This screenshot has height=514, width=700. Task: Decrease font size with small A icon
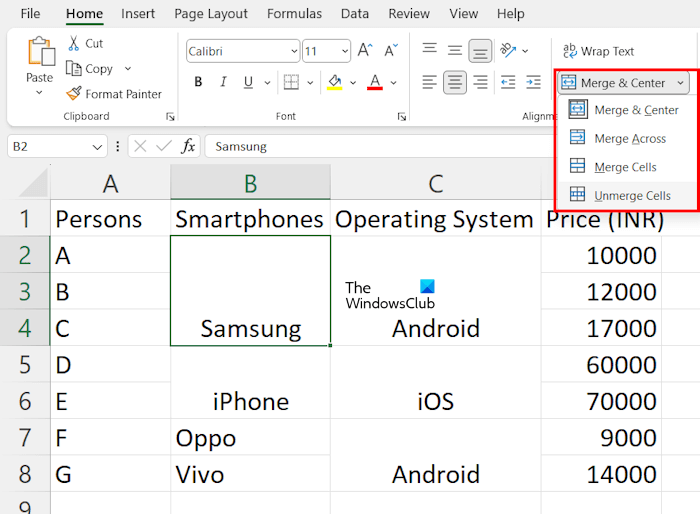[391, 50]
